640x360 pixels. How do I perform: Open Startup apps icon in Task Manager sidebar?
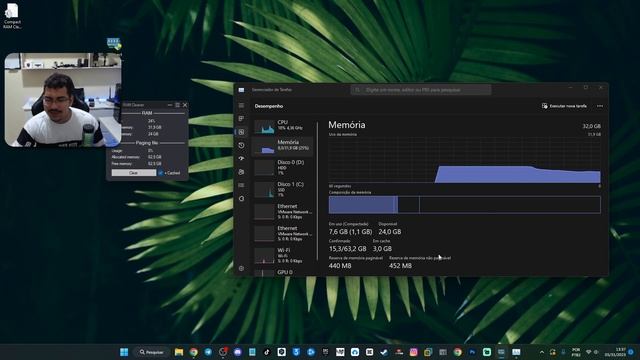pos(241,158)
